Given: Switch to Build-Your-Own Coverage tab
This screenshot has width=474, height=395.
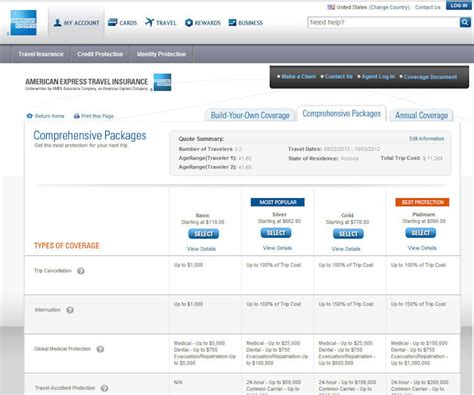Looking at the screenshot, I should pyautogui.click(x=250, y=115).
